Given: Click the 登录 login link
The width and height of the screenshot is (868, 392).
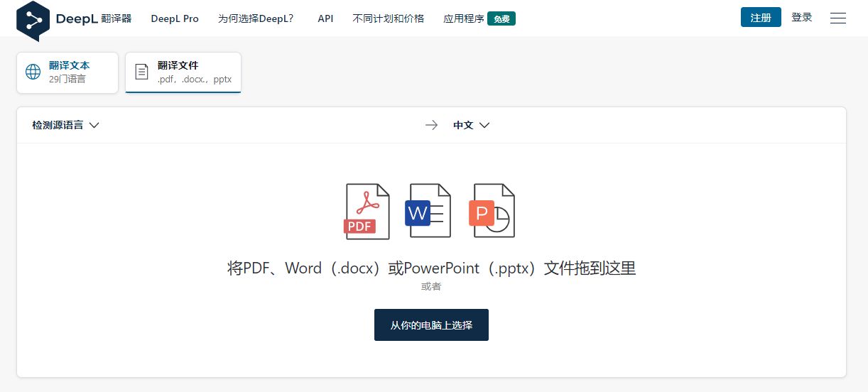Looking at the screenshot, I should point(802,18).
